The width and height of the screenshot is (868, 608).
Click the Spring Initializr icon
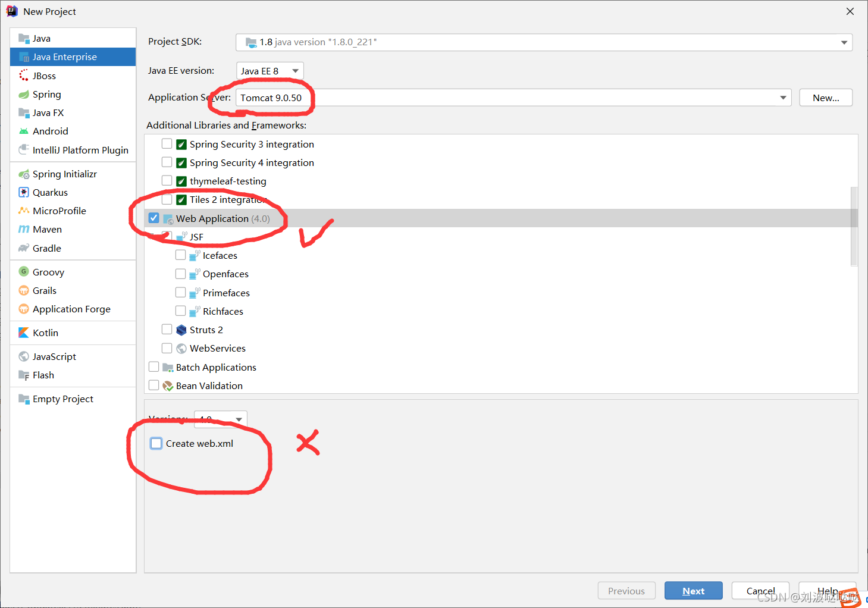tap(24, 174)
